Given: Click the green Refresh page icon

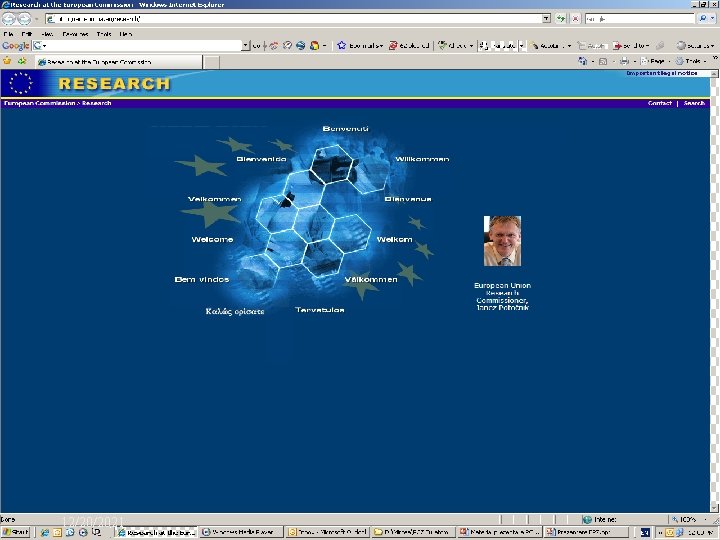Looking at the screenshot, I should (x=561, y=19).
